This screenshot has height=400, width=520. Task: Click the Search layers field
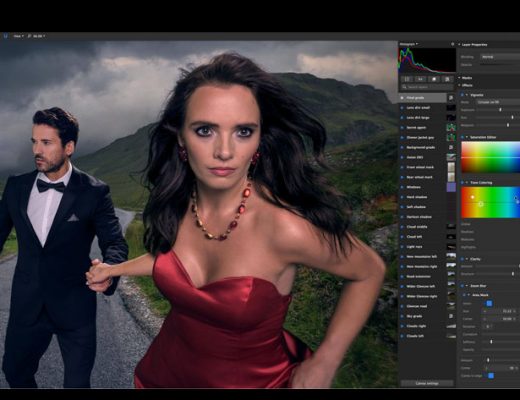pyautogui.click(x=427, y=87)
